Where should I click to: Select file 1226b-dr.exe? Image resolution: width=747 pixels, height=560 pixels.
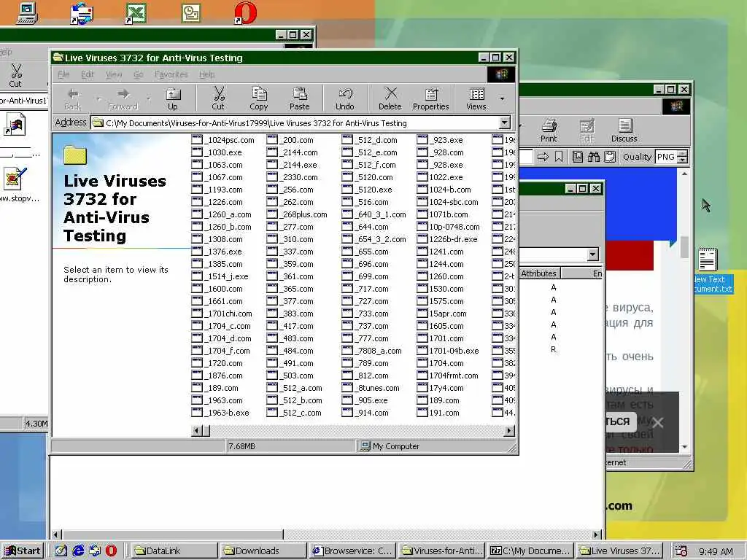pyautogui.click(x=447, y=239)
